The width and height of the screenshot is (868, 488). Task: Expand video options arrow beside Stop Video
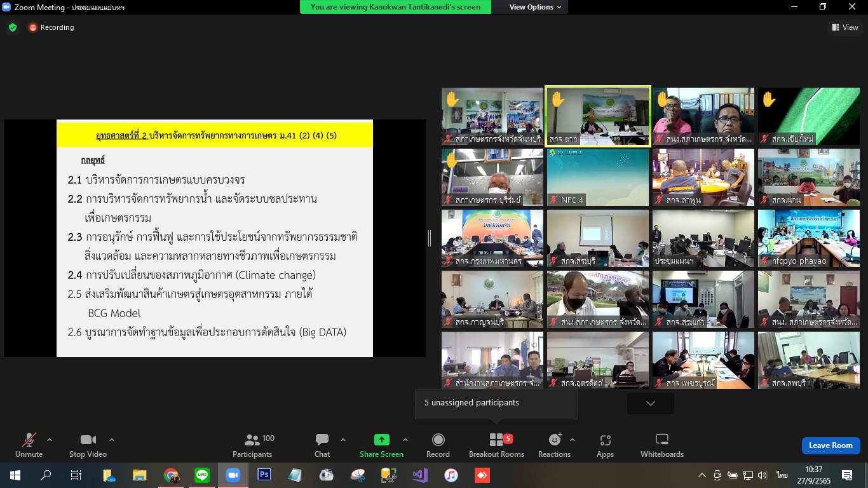pos(112,440)
